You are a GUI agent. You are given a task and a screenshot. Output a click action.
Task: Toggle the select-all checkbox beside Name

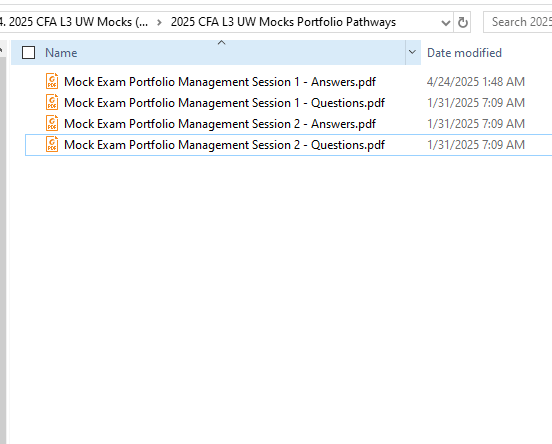(29, 53)
